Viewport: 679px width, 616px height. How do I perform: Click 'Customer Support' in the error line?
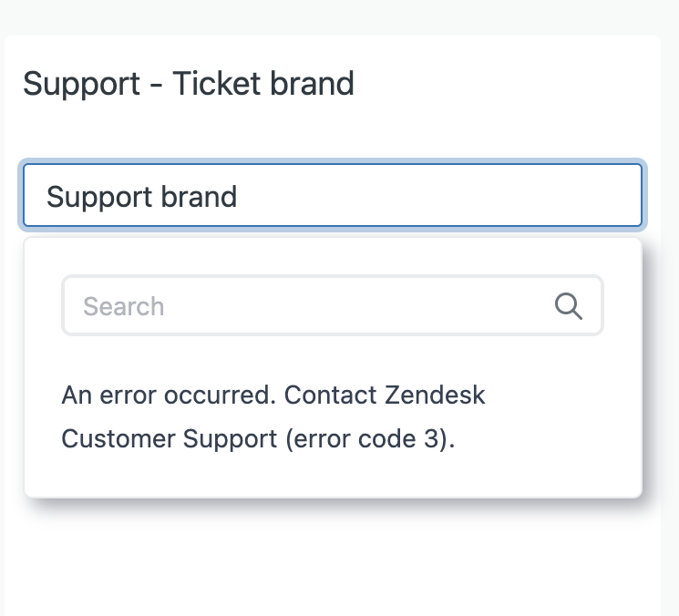click(x=169, y=439)
